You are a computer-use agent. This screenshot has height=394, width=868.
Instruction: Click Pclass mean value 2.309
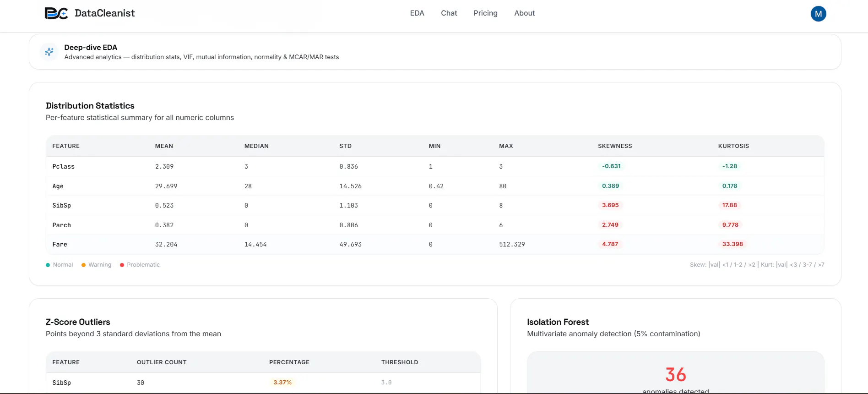coord(164,167)
